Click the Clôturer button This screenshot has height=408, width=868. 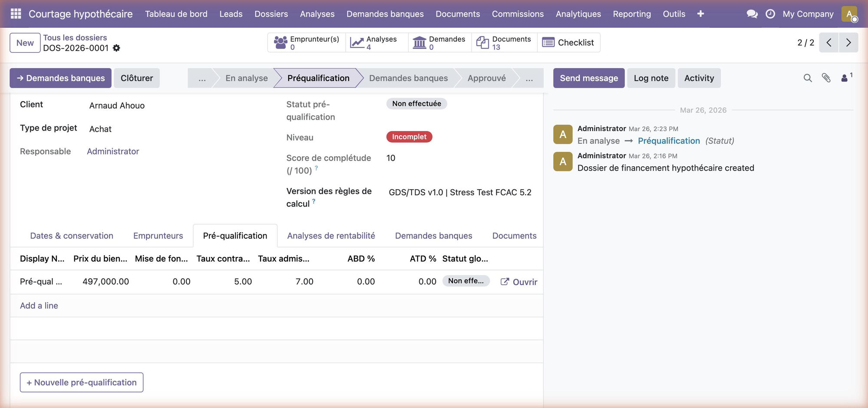pyautogui.click(x=137, y=78)
